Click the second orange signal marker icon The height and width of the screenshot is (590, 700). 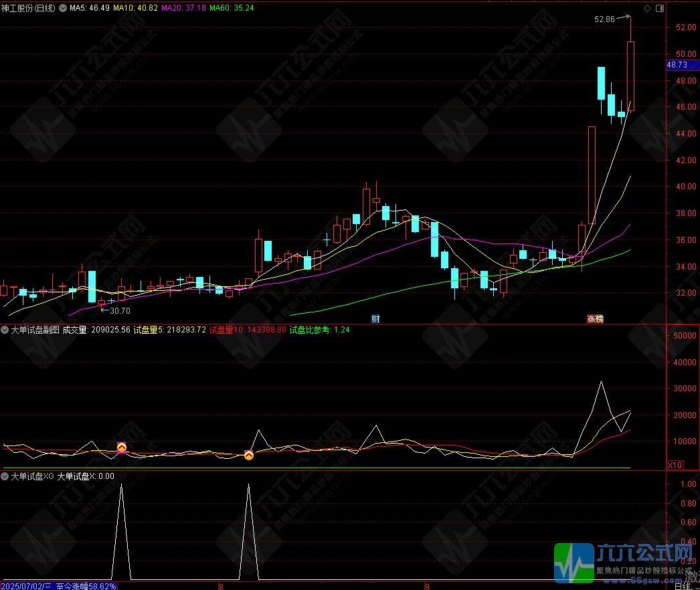249,455
